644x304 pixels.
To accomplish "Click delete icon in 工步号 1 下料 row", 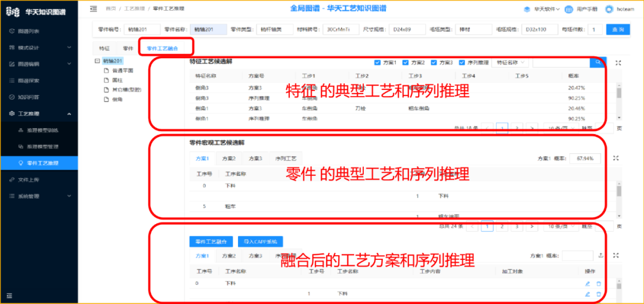I will pyautogui.click(x=599, y=294).
